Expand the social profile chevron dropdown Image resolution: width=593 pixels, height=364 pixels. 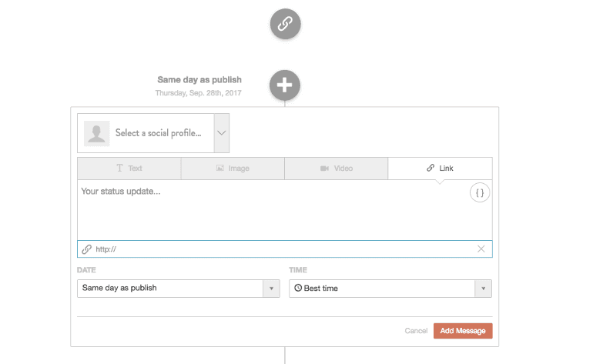coord(222,133)
